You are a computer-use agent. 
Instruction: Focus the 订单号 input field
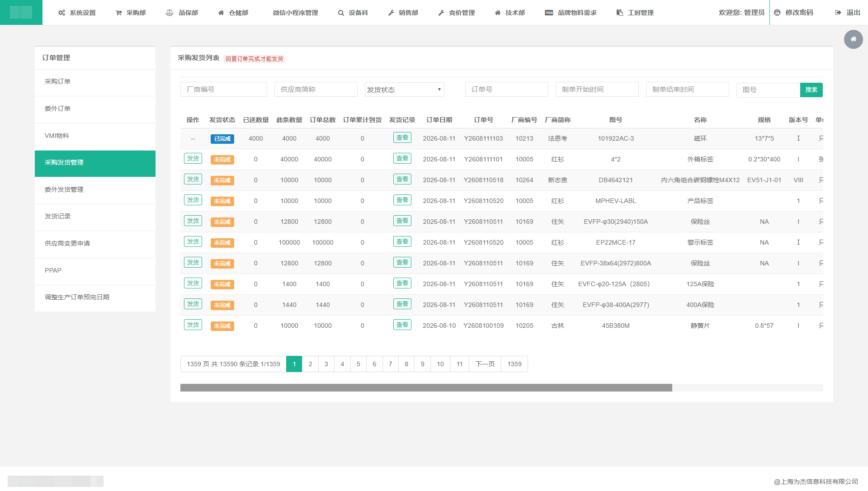[507, 90]
